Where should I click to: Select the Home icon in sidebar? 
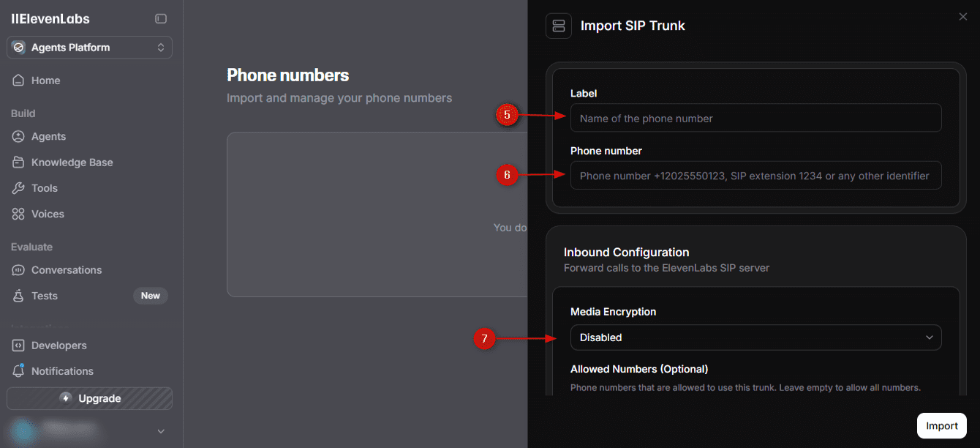[x=18, y=81]
